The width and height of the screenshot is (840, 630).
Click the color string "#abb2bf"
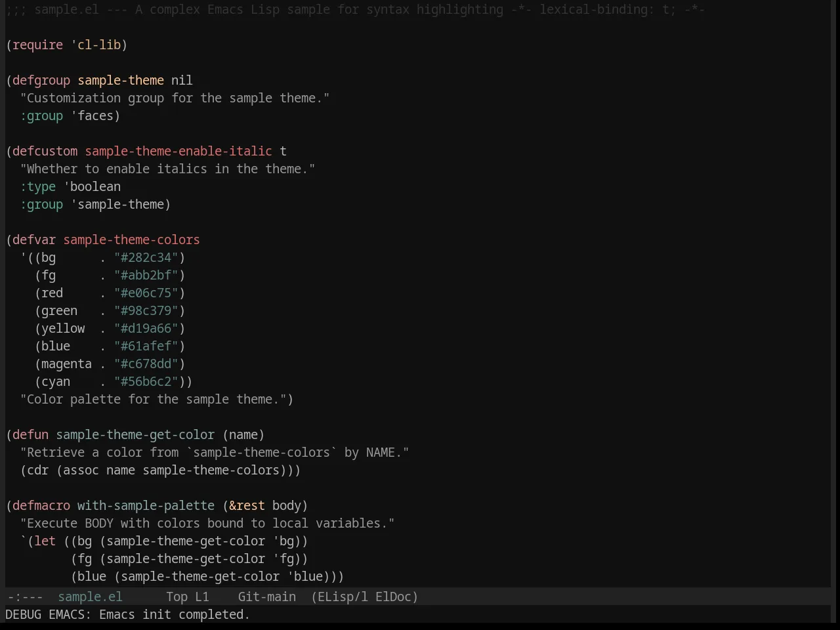coord(146,275)
